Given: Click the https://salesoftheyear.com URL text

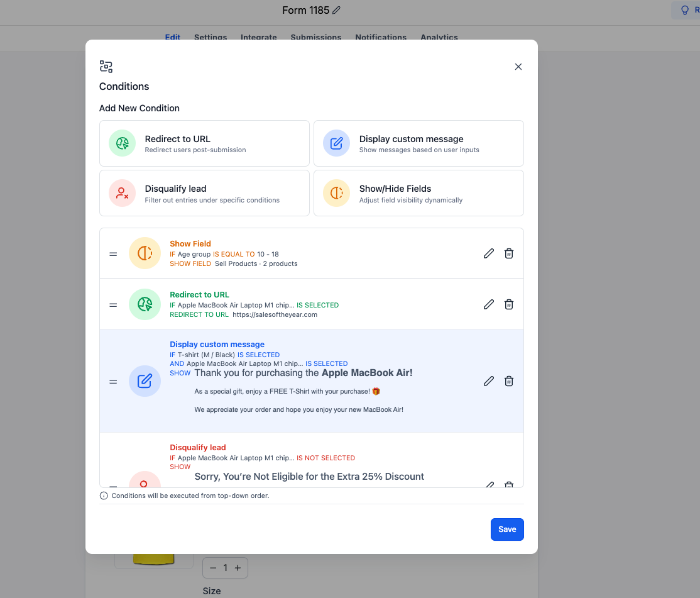Looking at the screenshot, I should [x=275, y=314].
